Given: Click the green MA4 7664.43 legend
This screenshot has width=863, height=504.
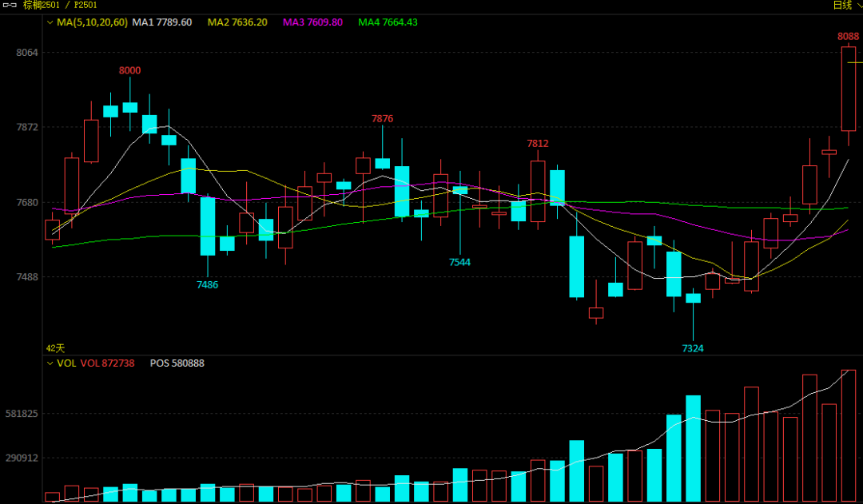Looking at the screenshot, I should tap(388, 22).
